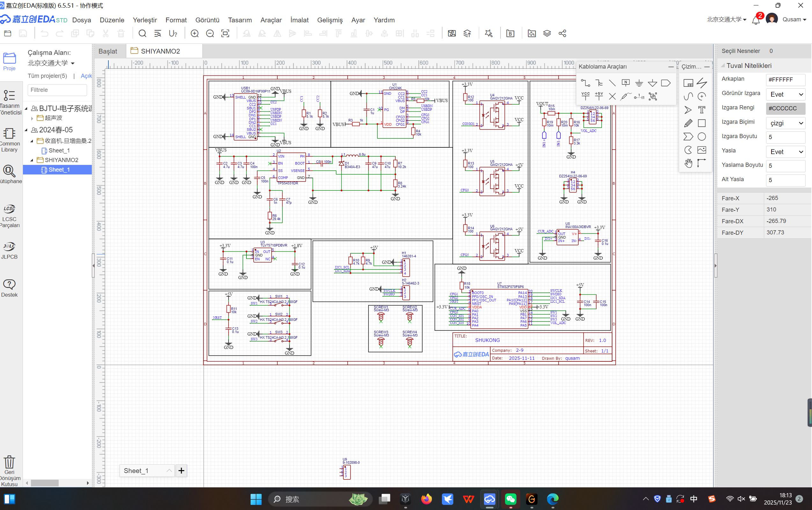Open the Izgara Biçimi dropdown
The image size is (812, 510).
[786, 123]
